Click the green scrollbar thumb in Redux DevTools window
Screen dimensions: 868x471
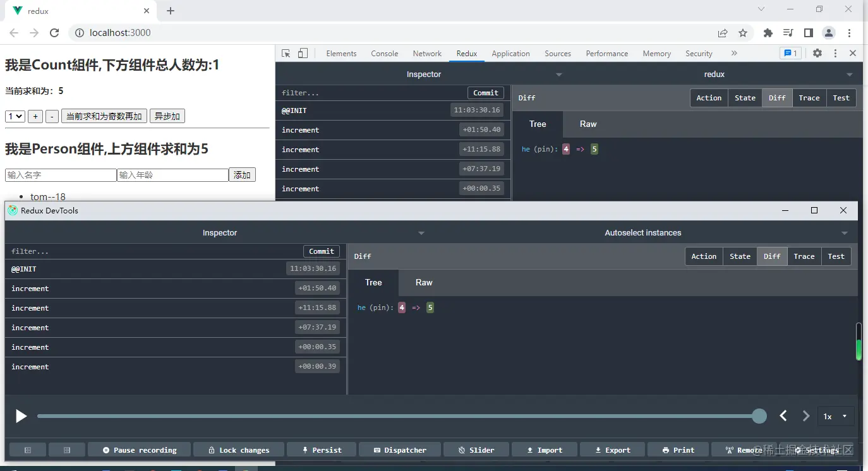(859, 350)
